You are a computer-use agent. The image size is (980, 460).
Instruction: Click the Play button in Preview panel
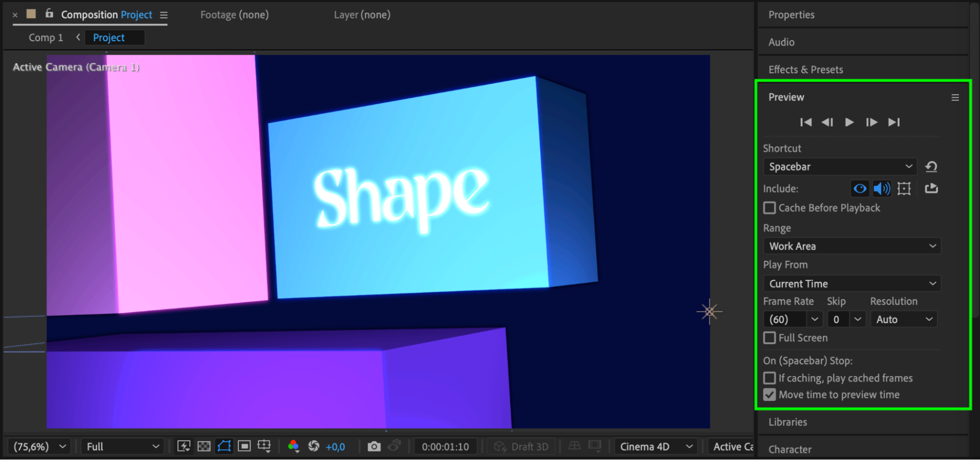[849, 122]
